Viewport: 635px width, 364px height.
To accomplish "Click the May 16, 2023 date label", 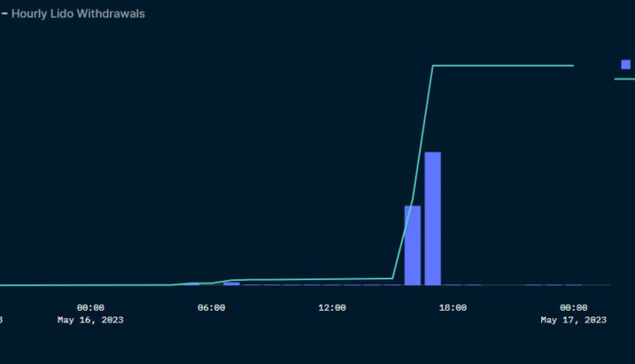I will (x=90, y=320).
